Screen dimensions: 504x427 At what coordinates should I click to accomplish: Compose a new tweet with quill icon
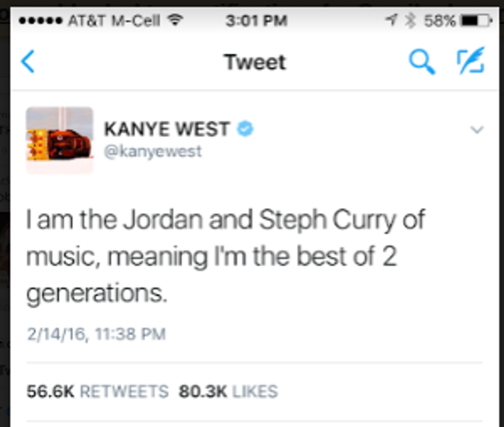(x=471, y=61)
